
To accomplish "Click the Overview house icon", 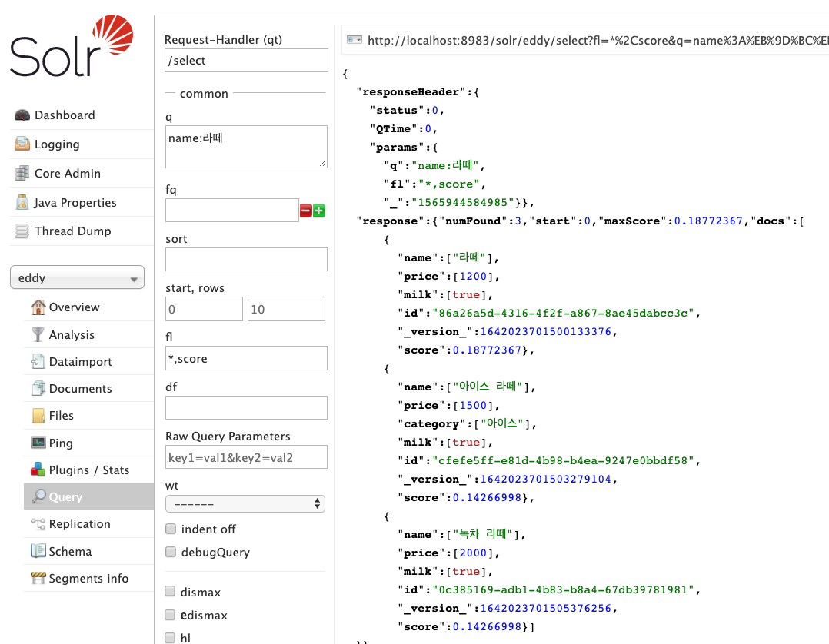I will tap(38, 307).
